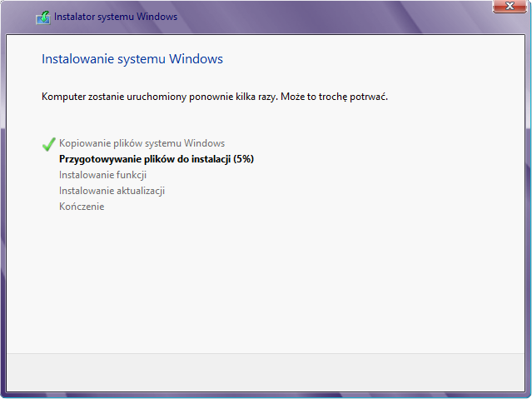
Task: Click the Windows installer icon in title bar
Action: [42, 17]
